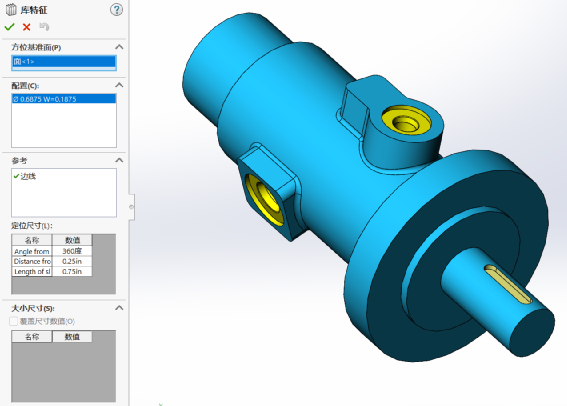Click the 360度 angle value cell
This screenshot has width=567, height=406.
click(x=72, y=251)
